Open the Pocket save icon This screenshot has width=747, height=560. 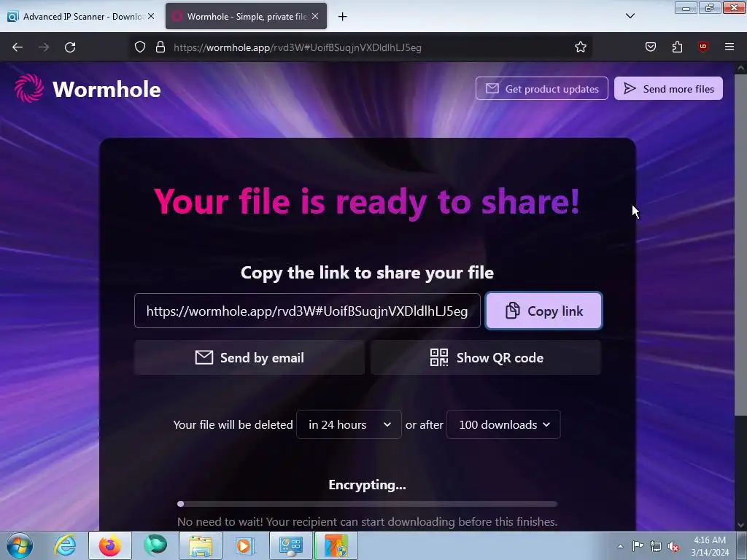pos(651,47)
